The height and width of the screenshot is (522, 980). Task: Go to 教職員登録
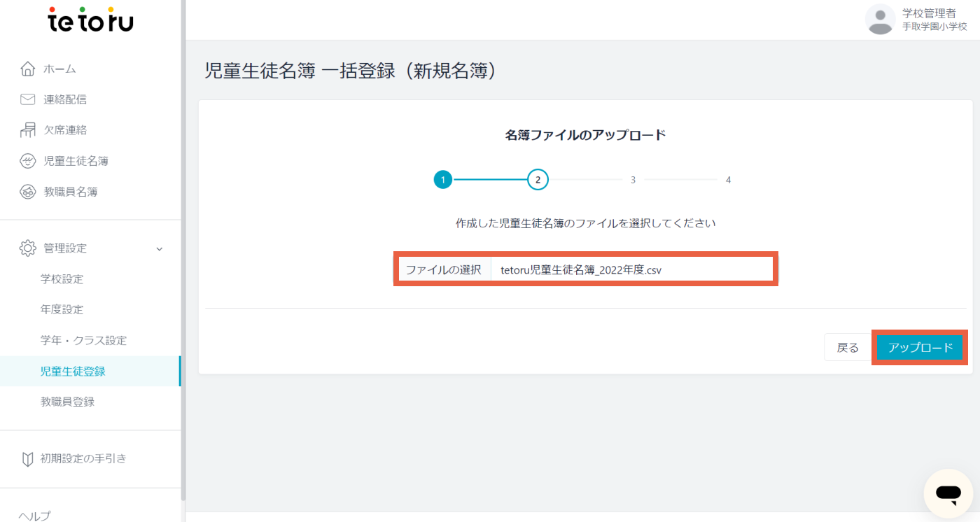[x=67, y=402]
